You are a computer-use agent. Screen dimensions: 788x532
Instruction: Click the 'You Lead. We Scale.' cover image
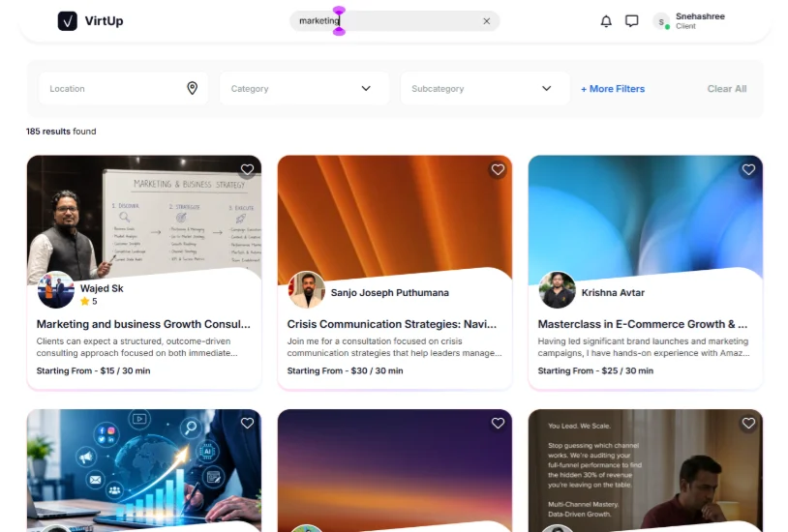pos(646,470)
